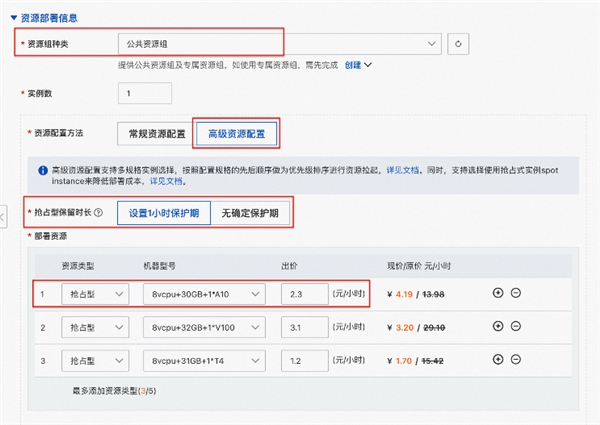Click help icon next to 抢占型保留时长
This screenshot has width=600, height=425.
(x=98, y=213)
